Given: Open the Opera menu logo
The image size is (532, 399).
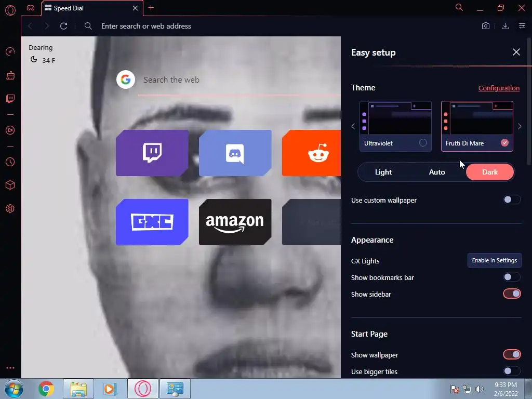Looking at the screenshot, I should (10, 10).
